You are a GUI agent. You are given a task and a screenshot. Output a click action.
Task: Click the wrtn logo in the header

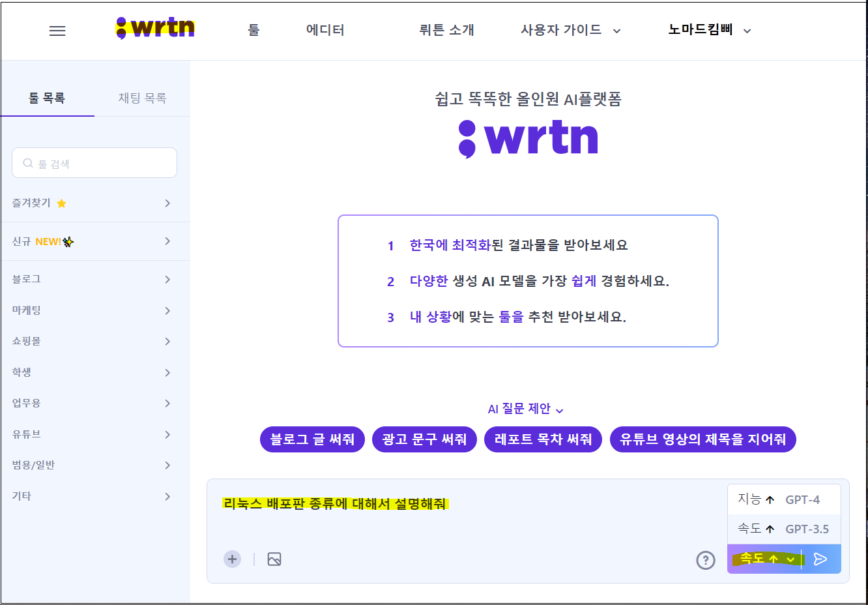[156, 29]
